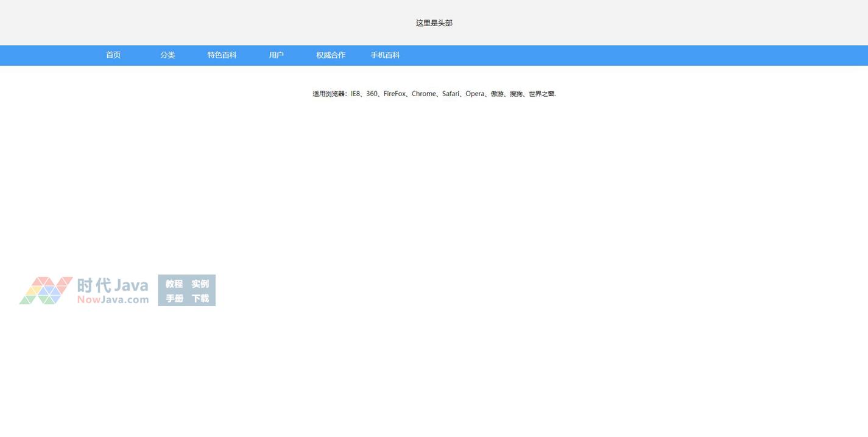Click 世界之窗 at end of browser list

pyautogui.click(x=542, y=94)
